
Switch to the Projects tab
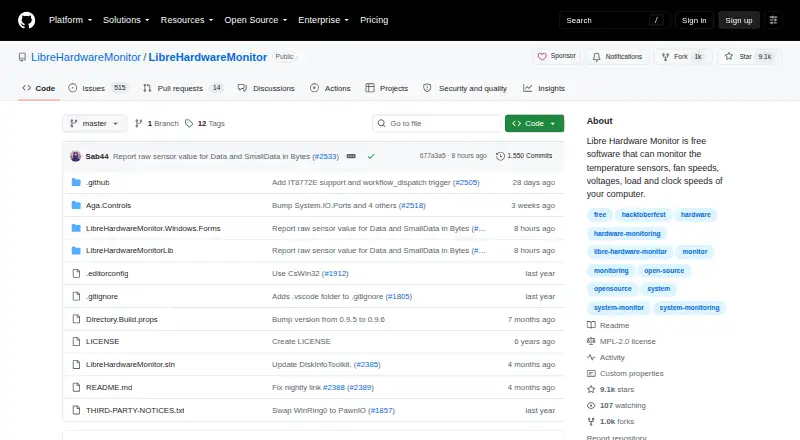pos(387,88)
